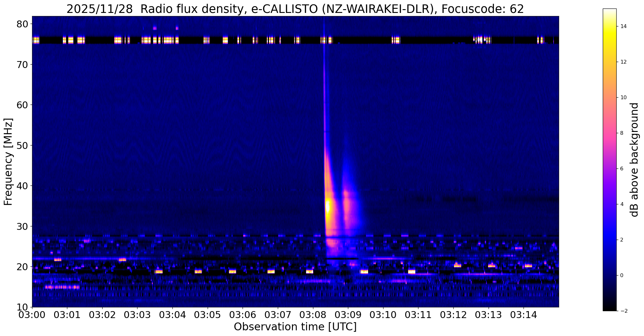Click the 03:02 time tick label

(102, 315)
